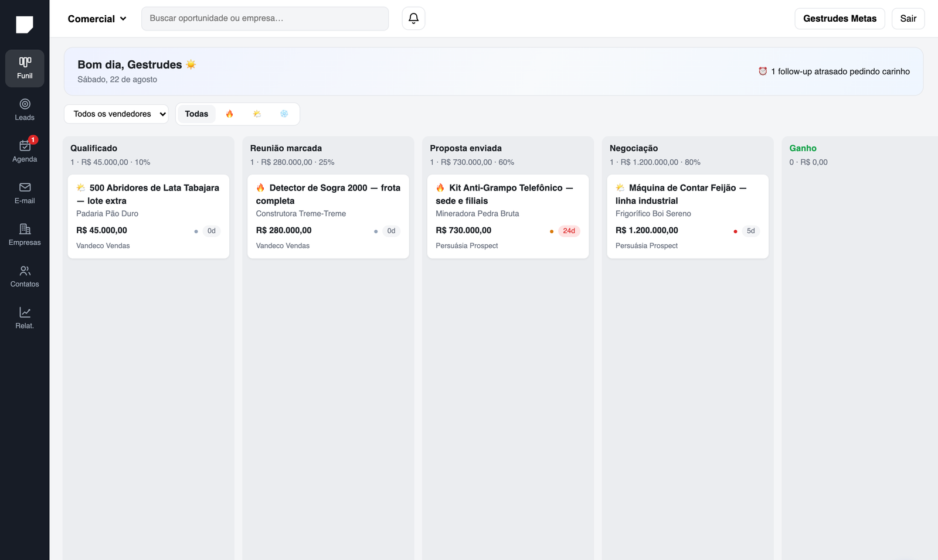Filter by hot (fire) opportunities
Viewport: 938px width, 560px height.
230,114
